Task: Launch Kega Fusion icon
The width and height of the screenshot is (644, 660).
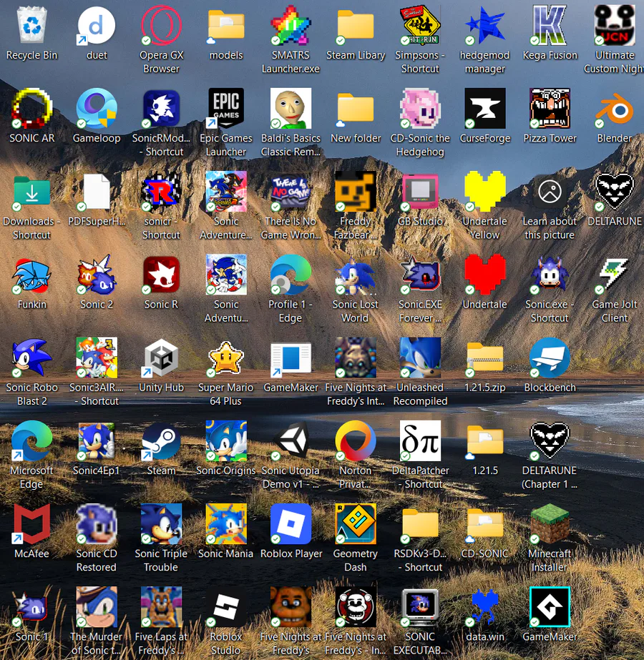Action: point(550,25)
